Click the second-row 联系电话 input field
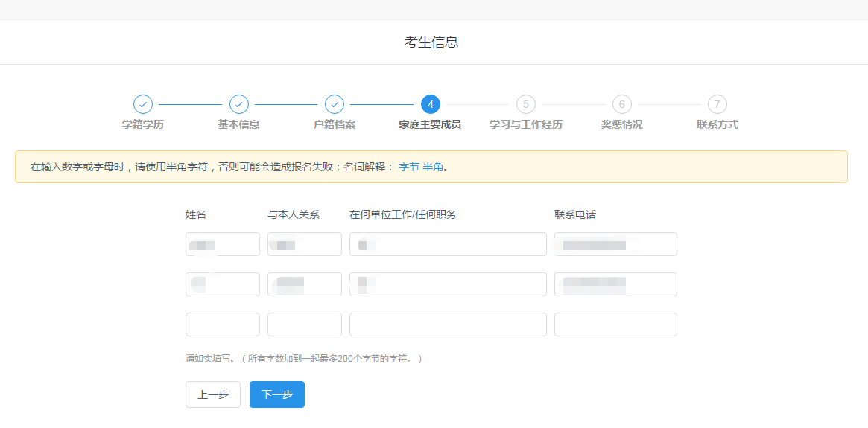The height and width of the screenshot is (428, 868). click(x=615, y=284)
